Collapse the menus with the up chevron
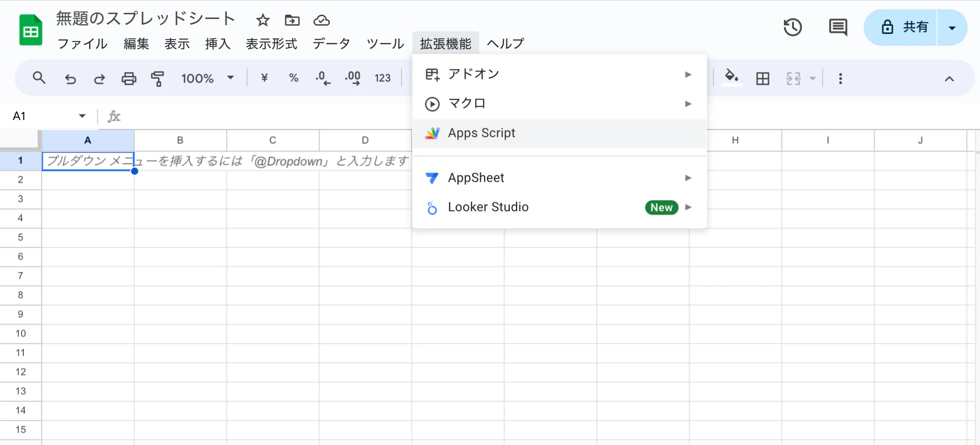Image resolution: width=980 pixels, height=445 pixels. pos(949,79)
